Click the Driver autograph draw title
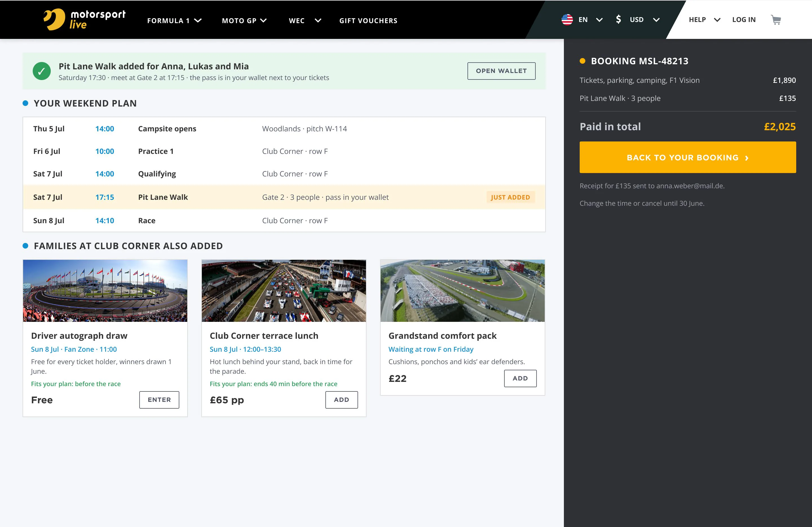The height and width of the screenshot is (527, 812). pyautogui.click(x=79, y=336)
